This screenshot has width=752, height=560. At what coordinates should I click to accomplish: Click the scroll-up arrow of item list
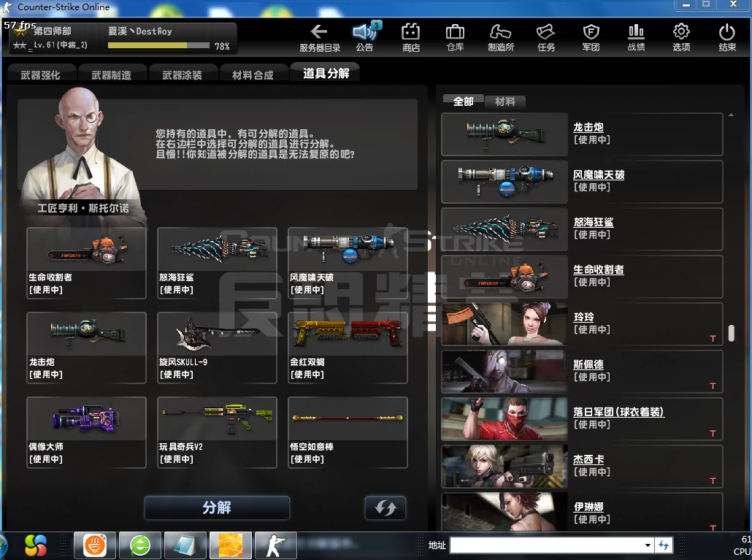coord(732,115)
